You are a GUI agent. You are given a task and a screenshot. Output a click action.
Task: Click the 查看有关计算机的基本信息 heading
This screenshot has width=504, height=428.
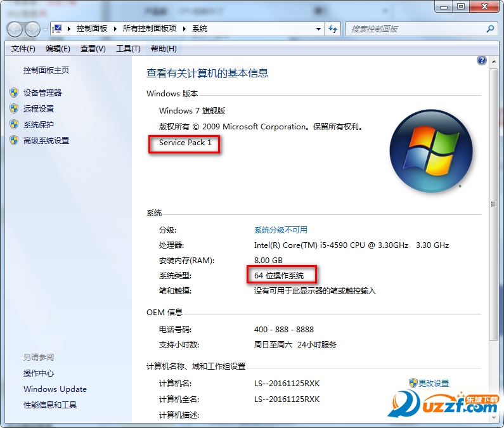(x=207, y=74)
